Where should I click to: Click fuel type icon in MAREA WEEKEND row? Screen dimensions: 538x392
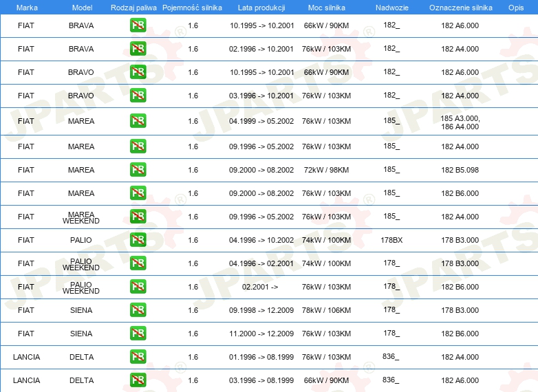click(138, 217)
